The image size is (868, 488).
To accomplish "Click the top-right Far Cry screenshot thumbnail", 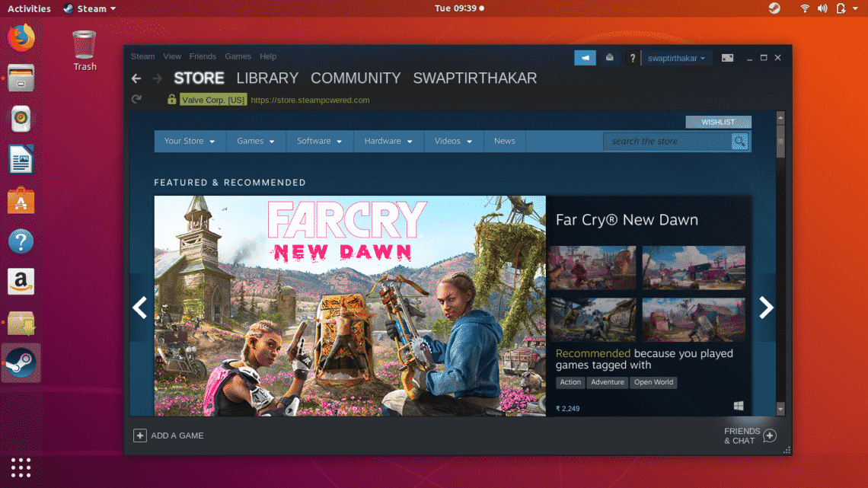I will 694,268.
